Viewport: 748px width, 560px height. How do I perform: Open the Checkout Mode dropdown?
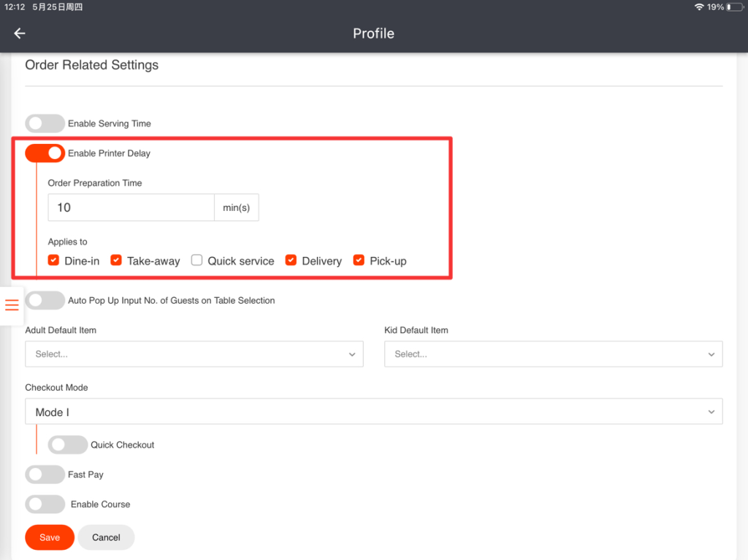point(373,412)
